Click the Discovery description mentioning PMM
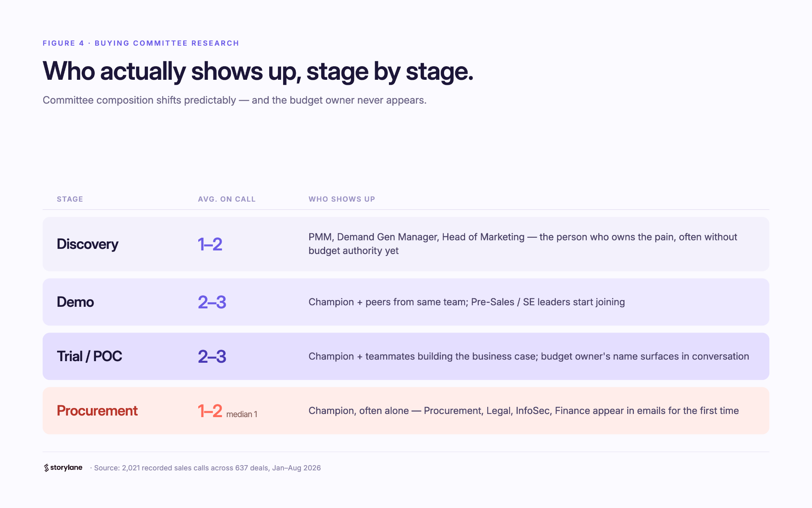Image resolution: width=812 pixels, height=508 pixels. pos(523,244)
